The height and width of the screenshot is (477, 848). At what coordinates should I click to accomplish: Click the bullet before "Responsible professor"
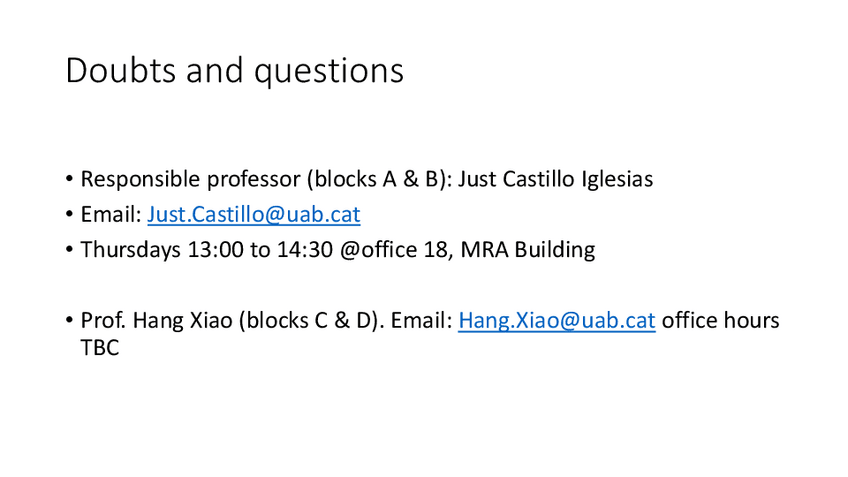pos(70,181)
